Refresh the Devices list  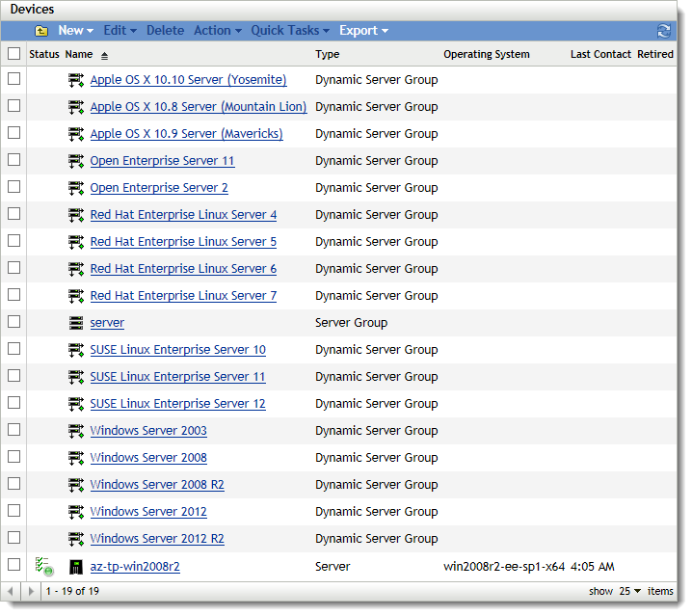pyautogui.click(x=664, y=31)
